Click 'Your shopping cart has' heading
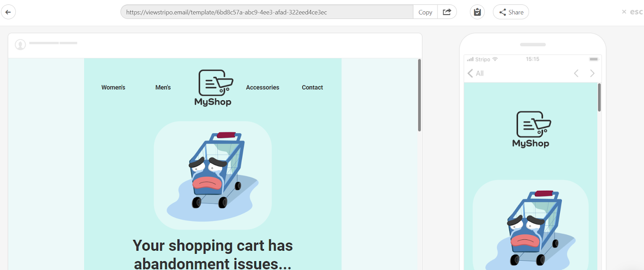 coord(213,245)
